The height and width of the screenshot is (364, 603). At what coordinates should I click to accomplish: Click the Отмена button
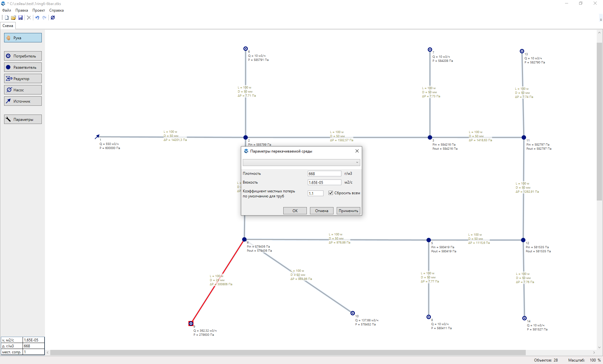[x=322, y=211]
